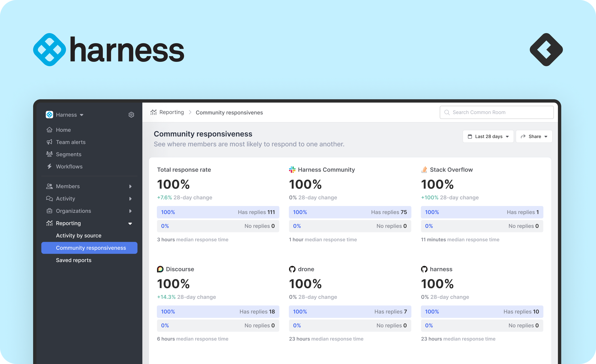596x364 pixels.
Task: Click the Segments people icon
Action: click(x=49, y=154)
